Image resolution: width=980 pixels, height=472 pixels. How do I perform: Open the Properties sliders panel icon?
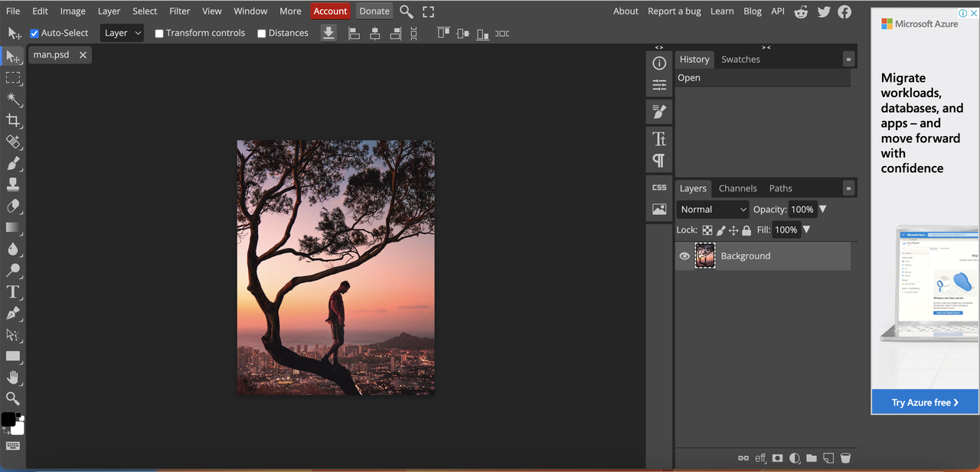point(659,85)
